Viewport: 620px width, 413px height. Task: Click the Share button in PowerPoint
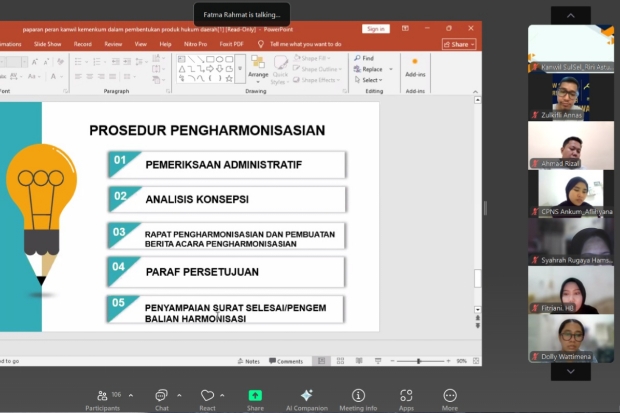click(x=459, y=44)
